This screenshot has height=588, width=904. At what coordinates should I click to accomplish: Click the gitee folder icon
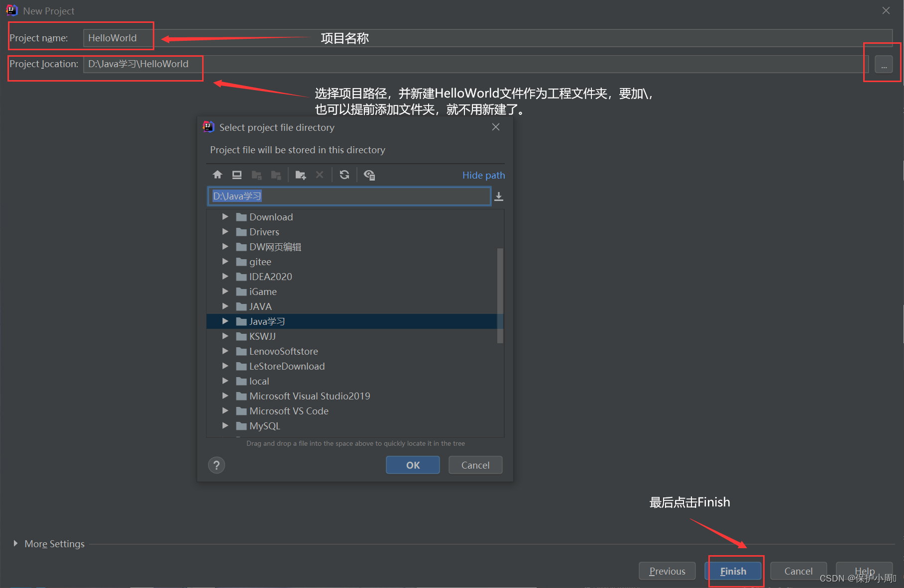click(241, 262)
